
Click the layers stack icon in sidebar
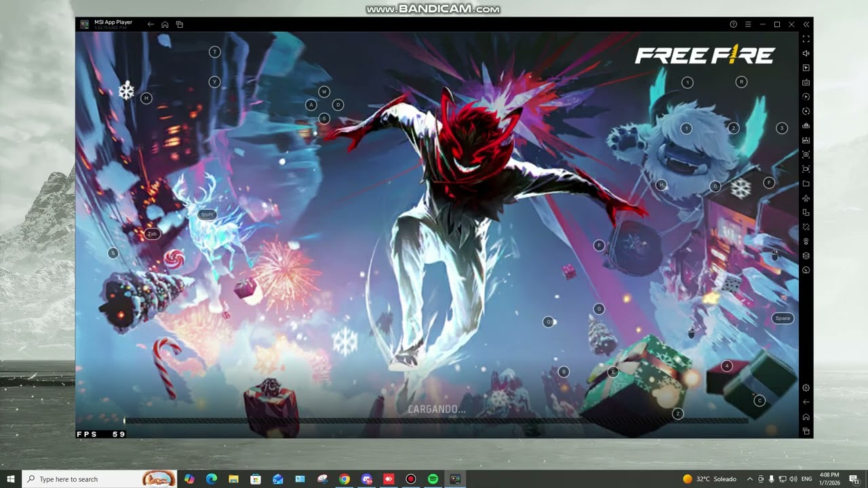pyautogui.click(x=806, y=256)
